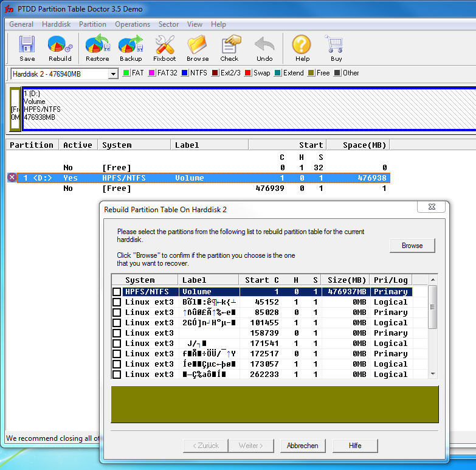Click scroll down arrow in partition list

tap(433, 374)
